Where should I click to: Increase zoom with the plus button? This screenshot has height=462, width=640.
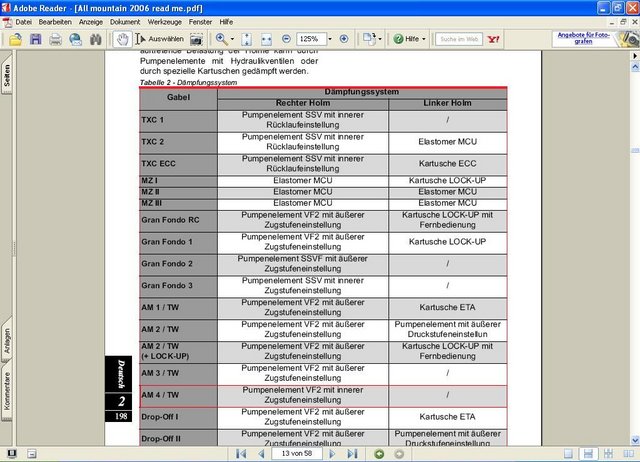coord(344,39)
